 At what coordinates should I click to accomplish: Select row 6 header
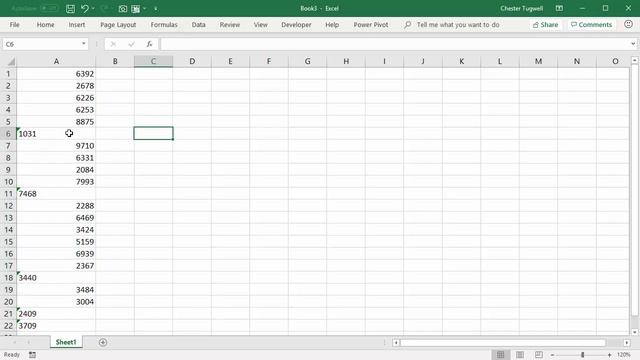click(8, 133)
